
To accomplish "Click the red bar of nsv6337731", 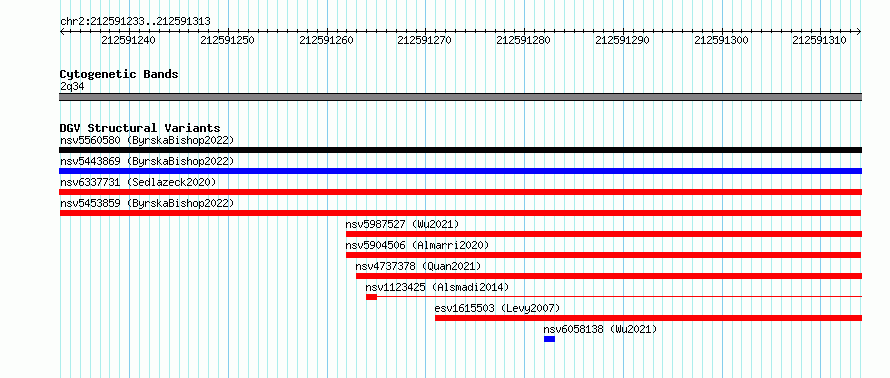I will pos(460,192).
